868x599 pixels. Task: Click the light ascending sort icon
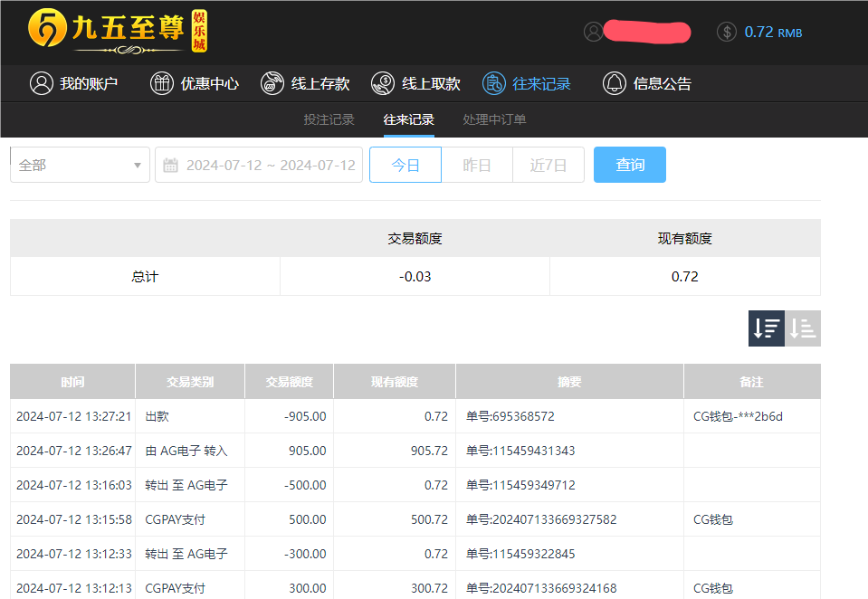coord(802,328)
